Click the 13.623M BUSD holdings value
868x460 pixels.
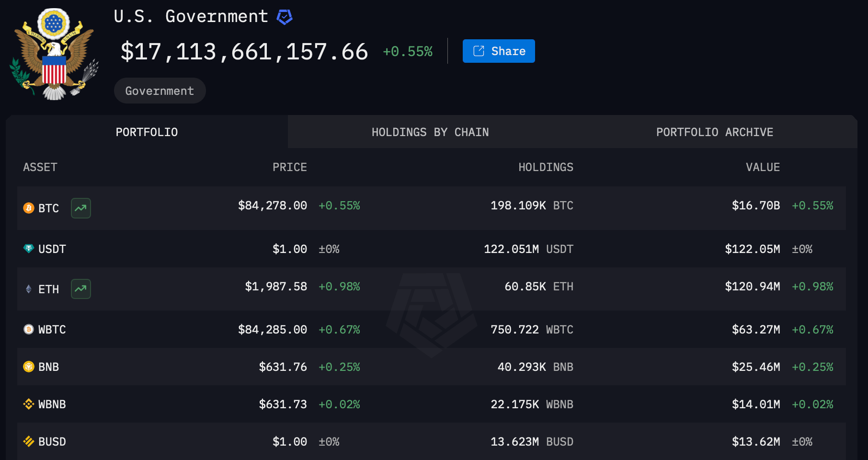click(532, 442)
